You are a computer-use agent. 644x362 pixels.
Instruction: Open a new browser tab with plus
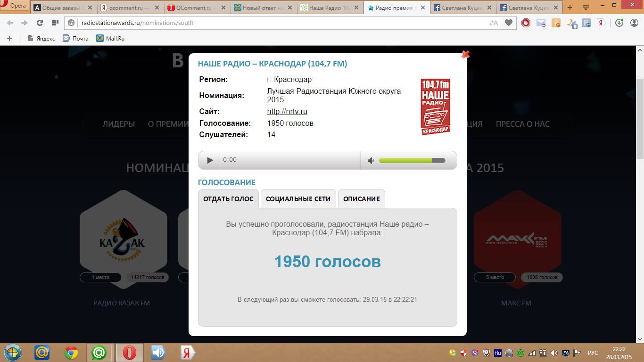click(570, 8)
